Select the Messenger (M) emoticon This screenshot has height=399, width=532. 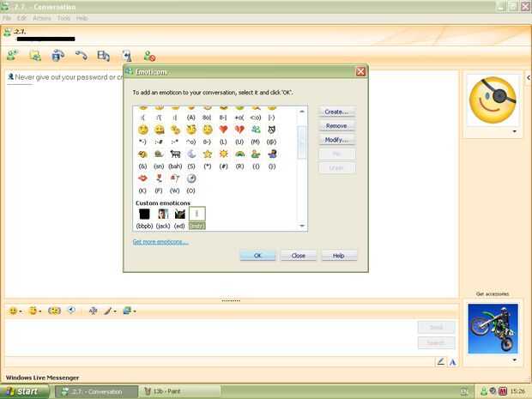tap(256, 130)
